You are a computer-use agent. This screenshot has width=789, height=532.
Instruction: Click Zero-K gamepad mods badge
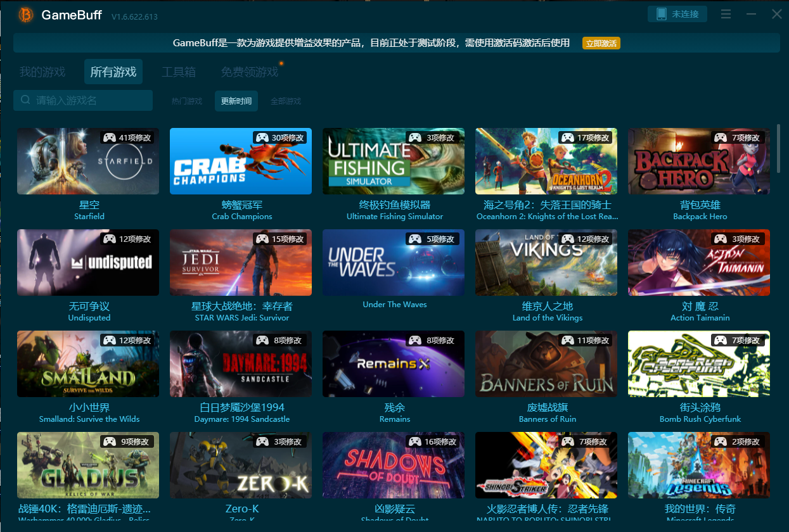(x=280, y=441)
